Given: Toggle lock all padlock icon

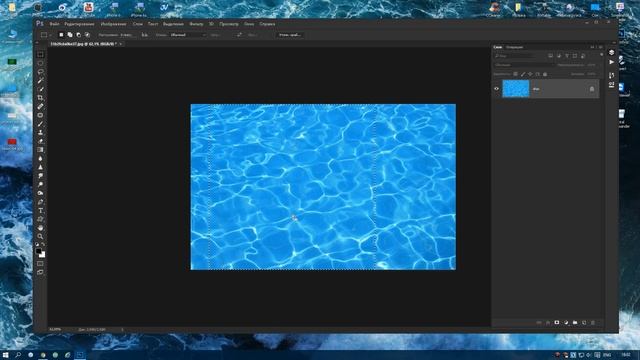Looking at the screenshot, I should [x=545, y=74].
